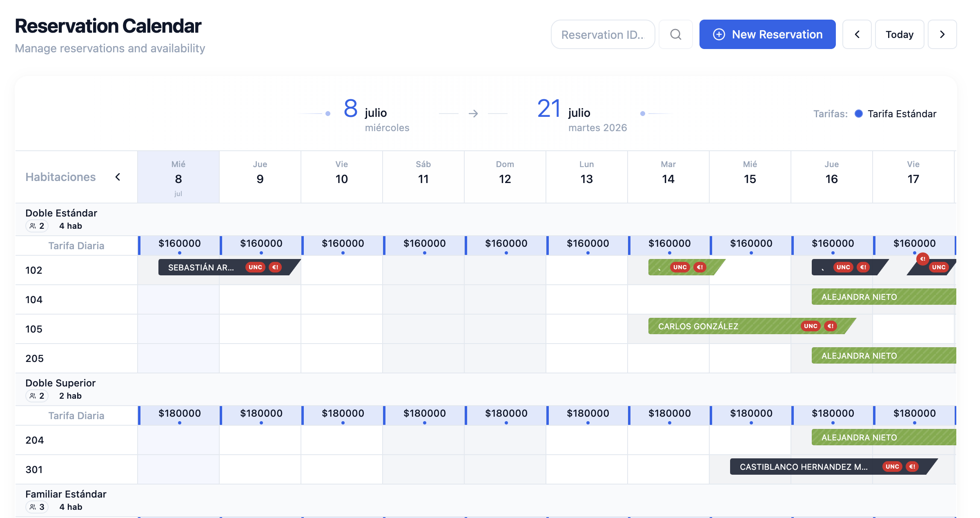Select the Mar 14 day column header
Viewport: 980px width, 518px height.
[x=668, y=177]
